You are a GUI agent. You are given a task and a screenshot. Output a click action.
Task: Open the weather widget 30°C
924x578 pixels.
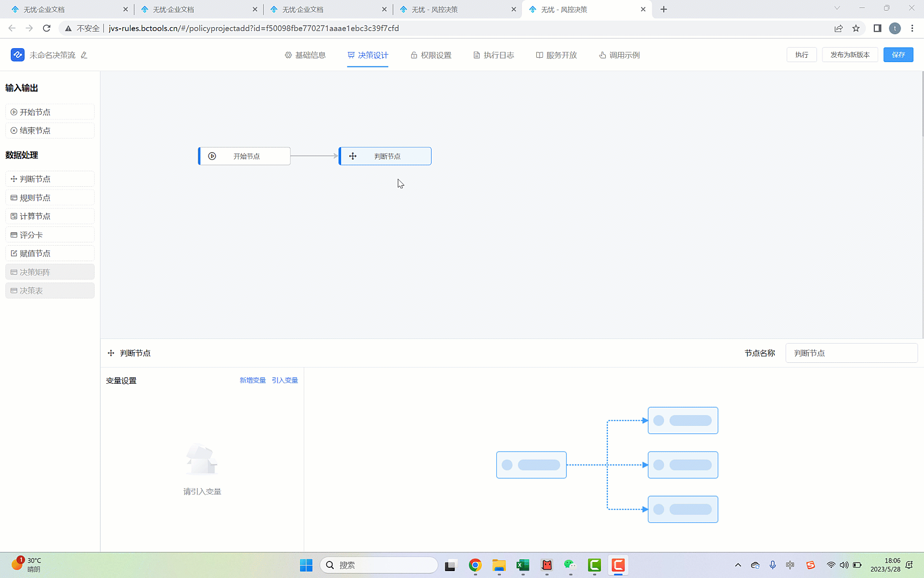click(27, 565)
